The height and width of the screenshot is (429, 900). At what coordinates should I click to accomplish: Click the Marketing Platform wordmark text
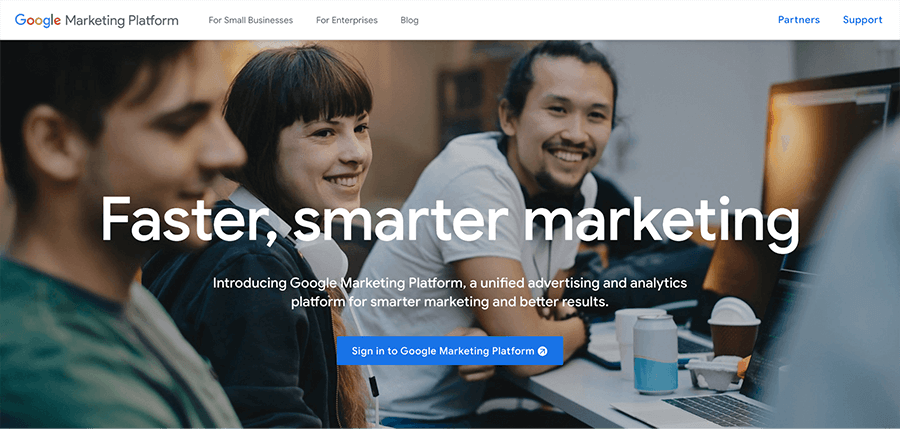pos(122,21)
